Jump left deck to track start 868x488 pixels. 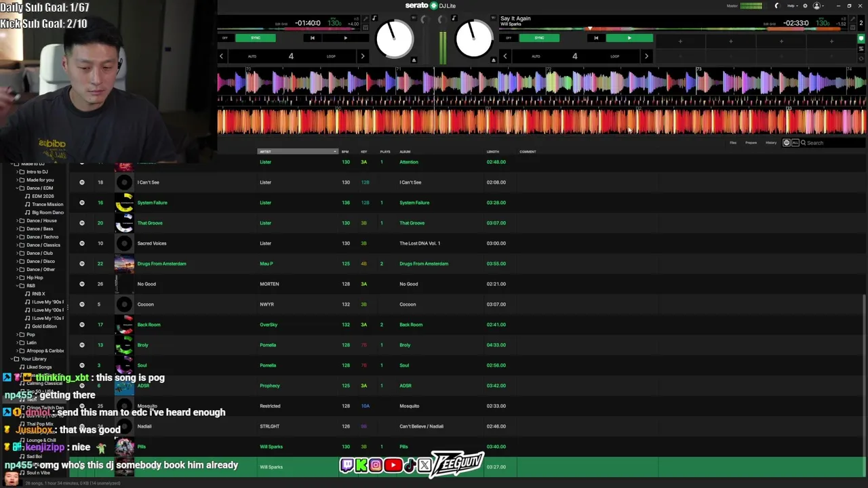[312, 38]
